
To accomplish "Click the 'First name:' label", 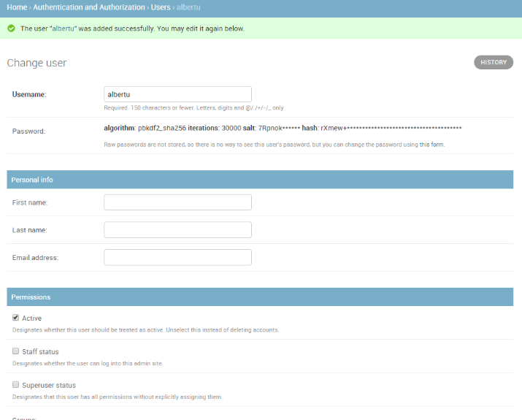I will point(30,202).
